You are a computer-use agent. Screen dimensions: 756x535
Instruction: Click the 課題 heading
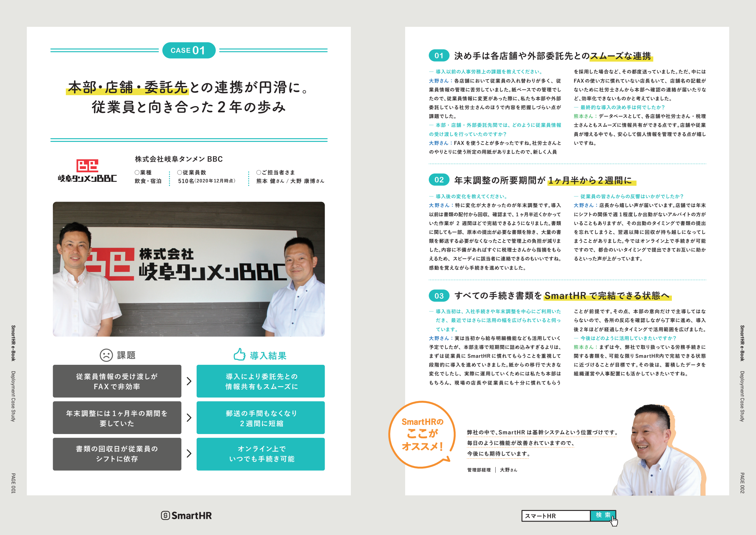click(x=127, y=355)
